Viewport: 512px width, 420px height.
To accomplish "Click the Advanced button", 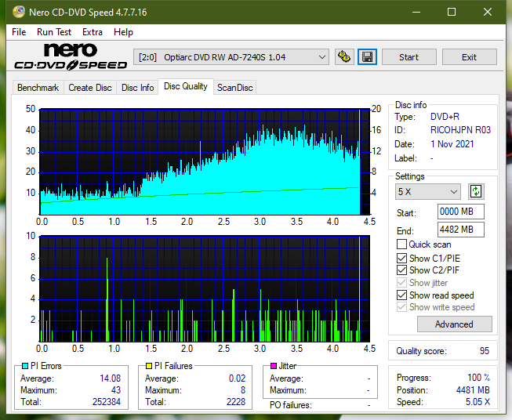I will pos(454,324).
